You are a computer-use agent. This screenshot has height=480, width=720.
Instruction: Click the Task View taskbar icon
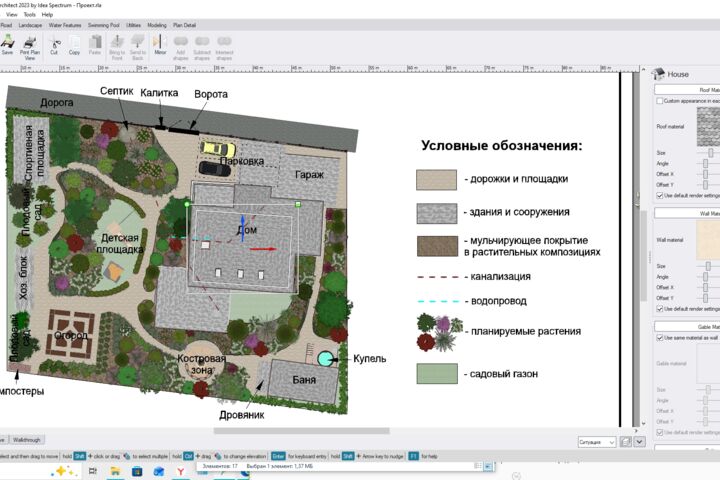93,471
